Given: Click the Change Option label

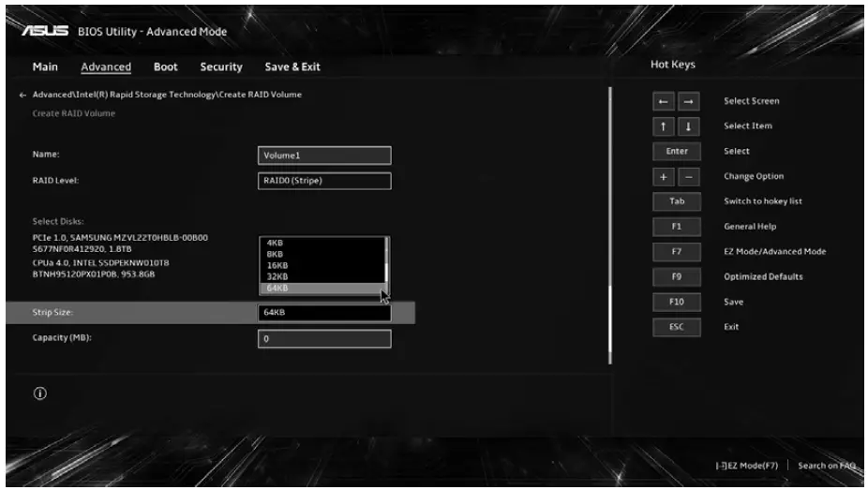Looking at the screenshot, I should click(x=754, y=176).
